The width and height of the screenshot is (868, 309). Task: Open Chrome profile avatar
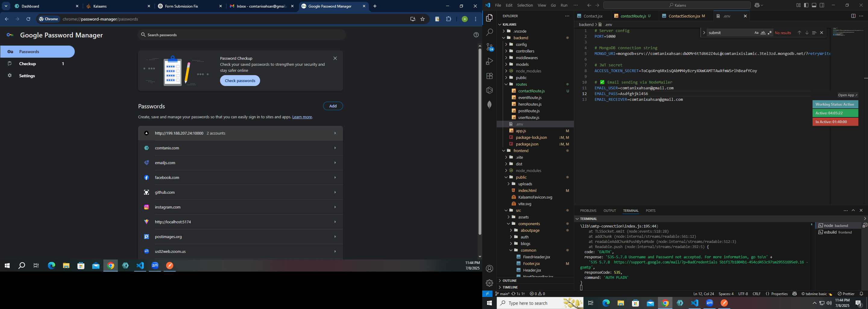465,19
